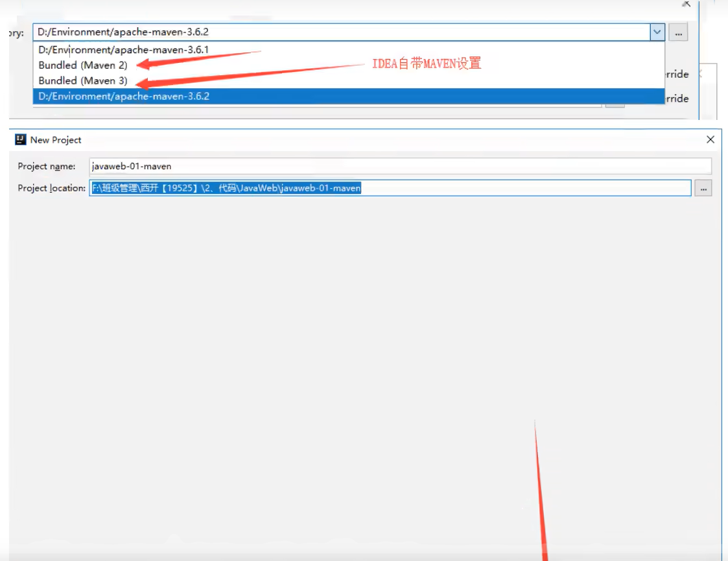This screenshot has width=728, height=561.
Task: Click the New Project title text
Action: pos(56,140)
